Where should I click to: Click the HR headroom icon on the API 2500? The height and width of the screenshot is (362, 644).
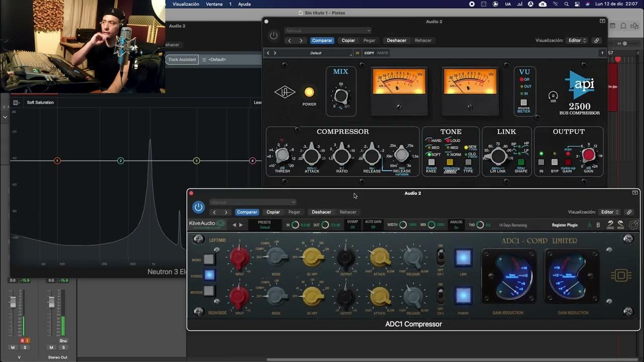click(553, 95)
